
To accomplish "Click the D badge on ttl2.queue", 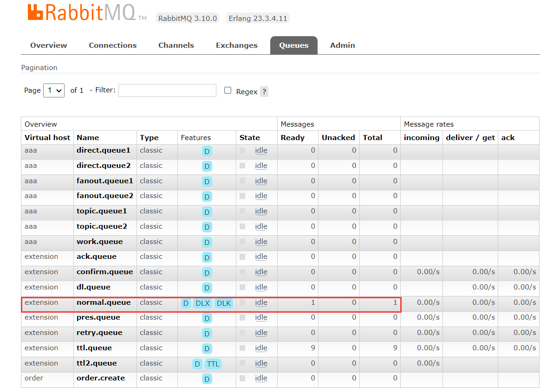I will 197,364.
